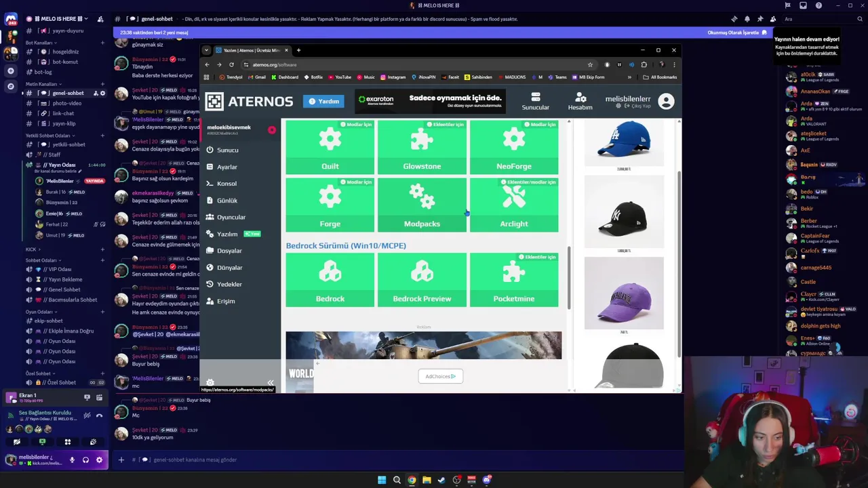Open Dünyalar in Aternos sidebar

click(x=229, y=268)
